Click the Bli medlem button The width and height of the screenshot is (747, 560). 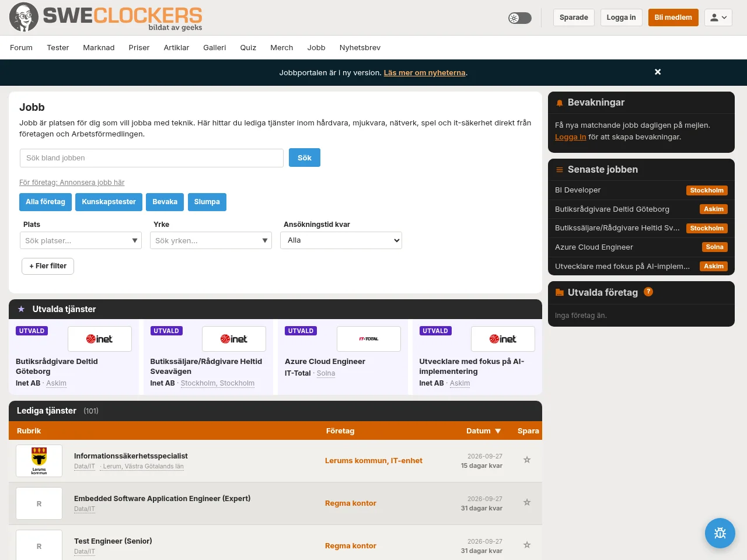(673, 17)
